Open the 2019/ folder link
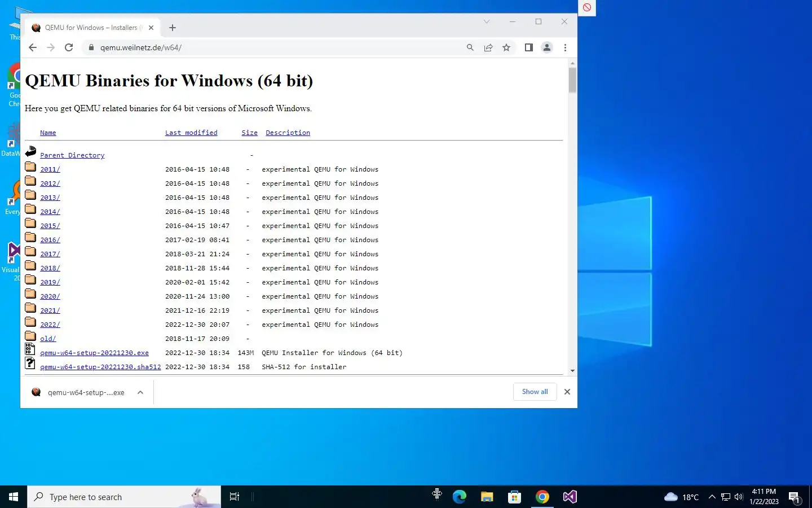The height and width of the screenshot is (508, 812). 50,282
